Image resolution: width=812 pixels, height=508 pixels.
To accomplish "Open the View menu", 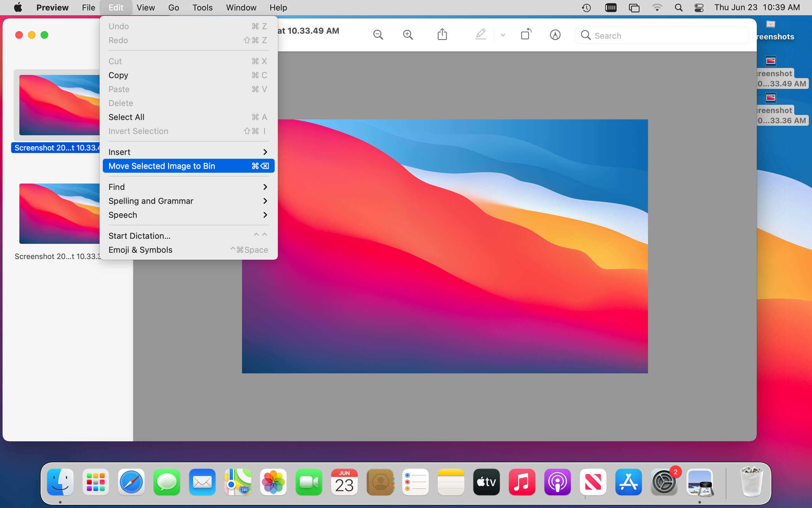I will (x=146, y=7).
